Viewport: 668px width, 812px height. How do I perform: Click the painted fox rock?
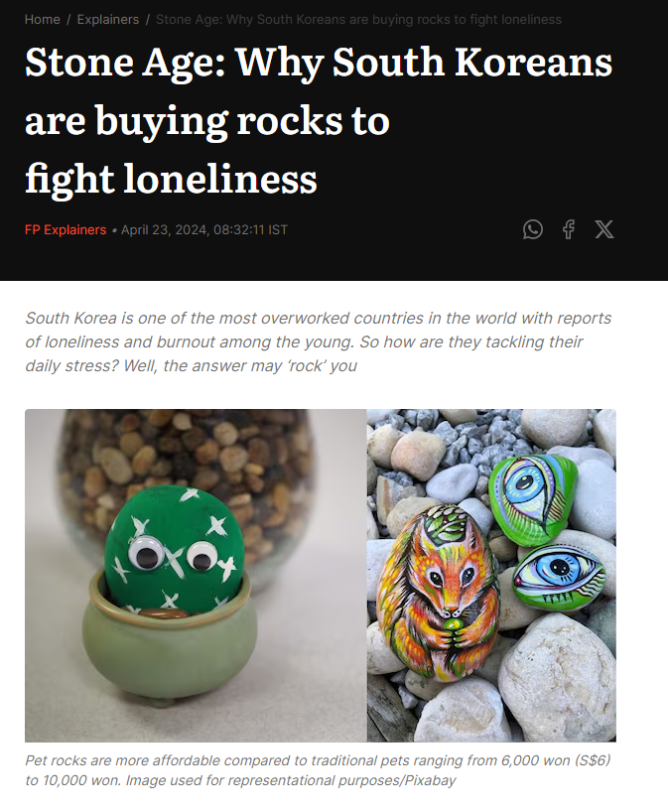coord(439,592)
